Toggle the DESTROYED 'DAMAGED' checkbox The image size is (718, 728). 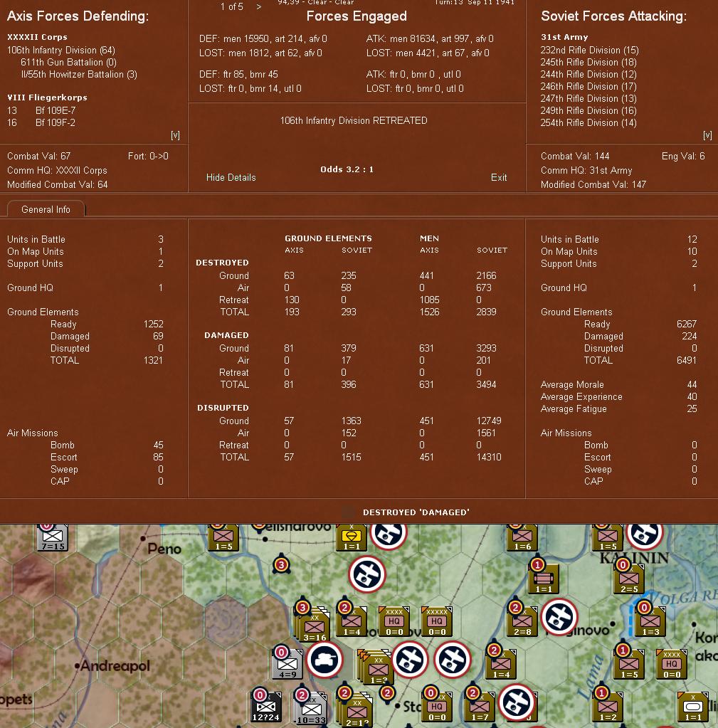point(348,512)
